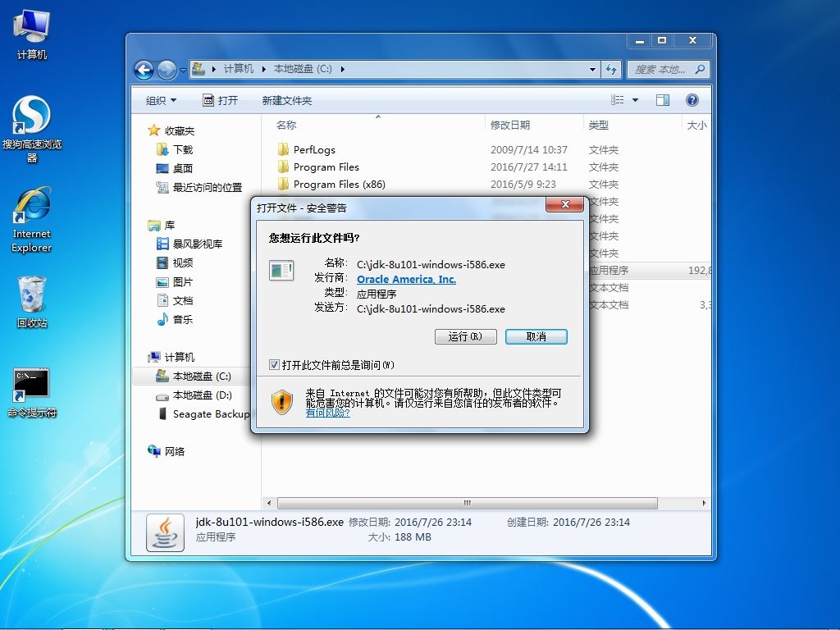Open recent pages dropdown next to Forward
This screenshot has width=840, height=630.
pos(183,70)
